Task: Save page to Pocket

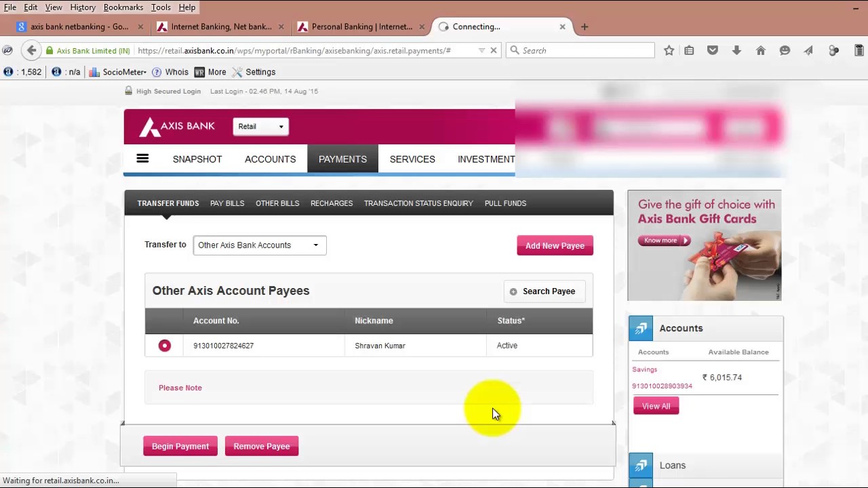Action: point(713,50)
